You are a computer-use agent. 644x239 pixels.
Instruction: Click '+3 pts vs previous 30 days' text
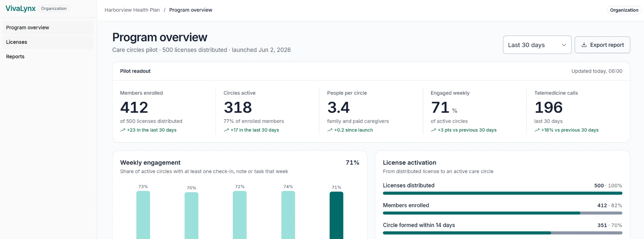[x=467, y=130]
